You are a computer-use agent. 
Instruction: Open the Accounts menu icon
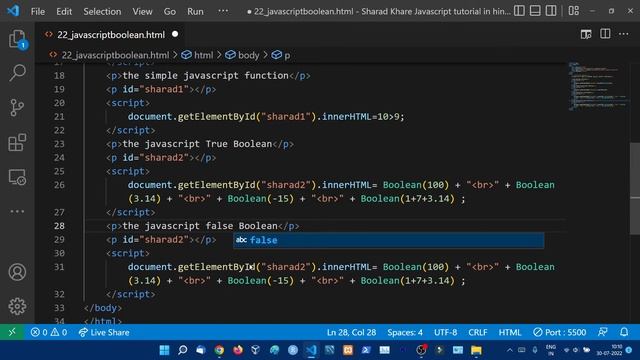click(17, 272)
